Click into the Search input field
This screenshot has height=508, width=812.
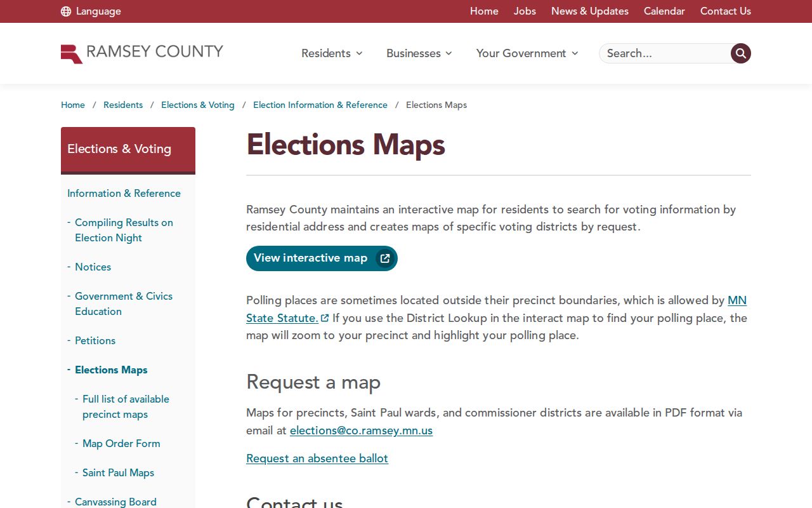point(665,53)
